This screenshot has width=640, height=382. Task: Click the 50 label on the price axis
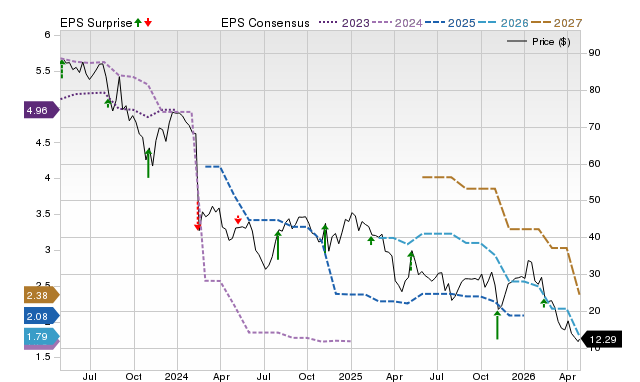[594, 200]
